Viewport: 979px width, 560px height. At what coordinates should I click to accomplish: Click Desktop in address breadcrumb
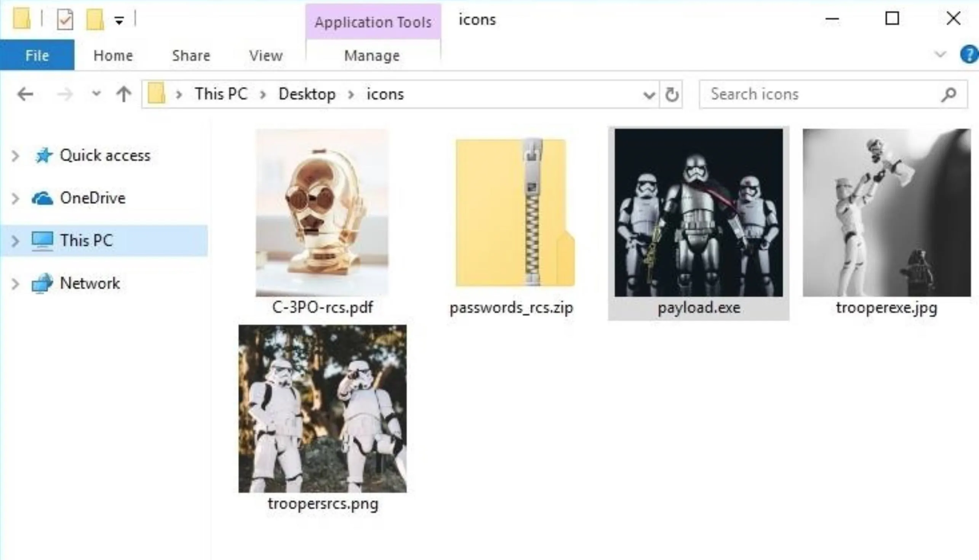(x=307, y=94)
